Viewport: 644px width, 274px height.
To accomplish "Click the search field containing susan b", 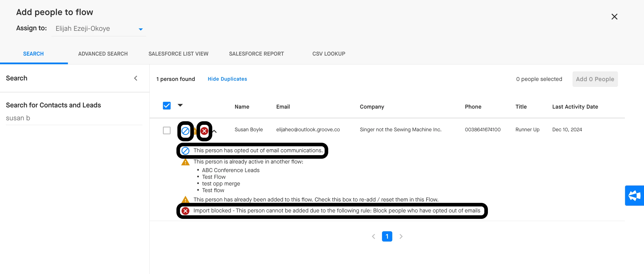I will 74,118.
